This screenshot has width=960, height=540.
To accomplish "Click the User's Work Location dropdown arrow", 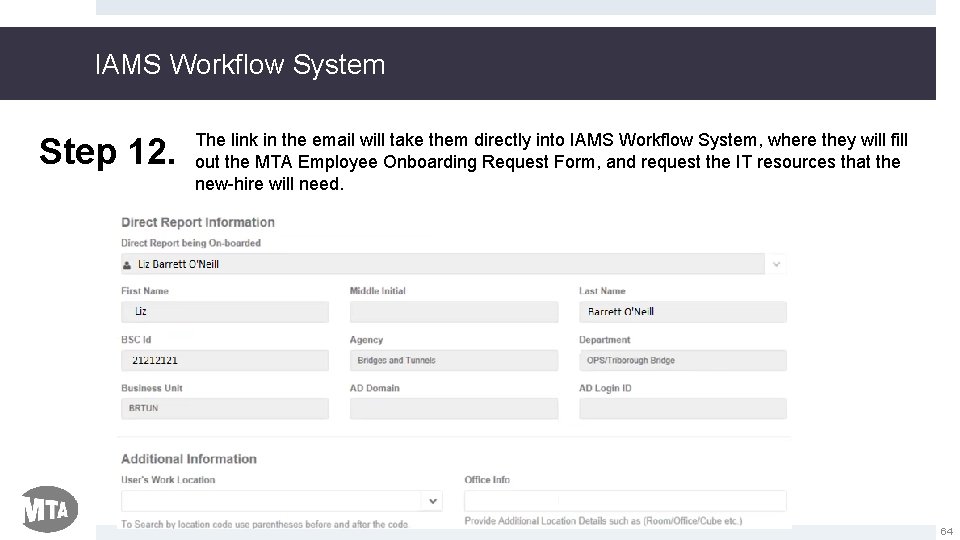I will tap(433, 501).
